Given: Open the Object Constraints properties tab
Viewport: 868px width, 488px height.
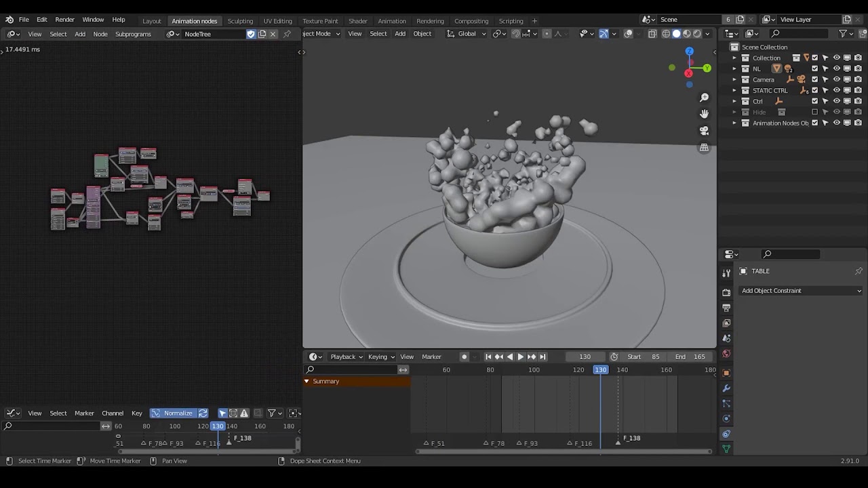Looking at the screenshot, I should pyautogui.click(x=726, y=434).
